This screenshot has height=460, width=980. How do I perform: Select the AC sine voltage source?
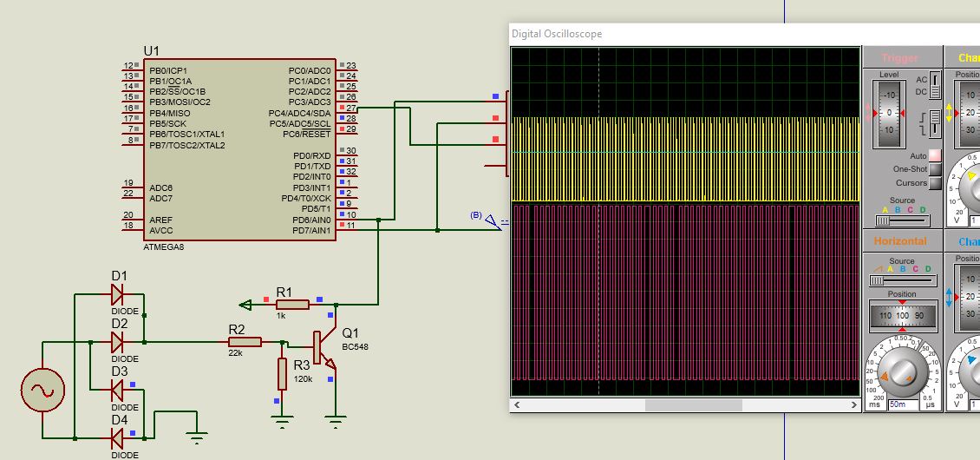pyautogui.click(x=42, y=390)
